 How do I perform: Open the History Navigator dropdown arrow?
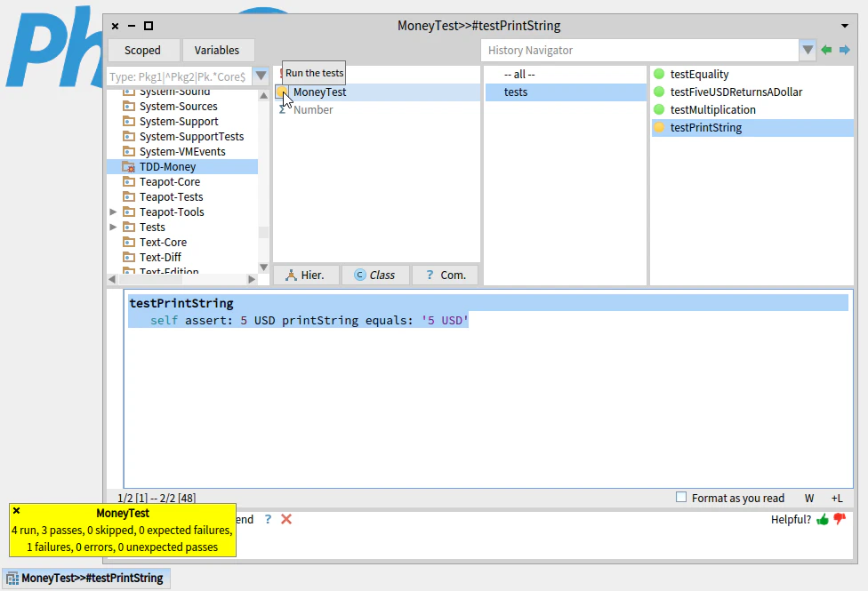coord(808,51)
